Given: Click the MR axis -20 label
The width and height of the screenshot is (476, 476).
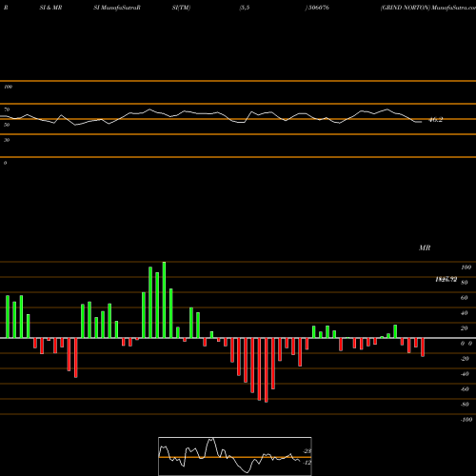Looking at the screenshot, I should pyautogui.click(x=465, y=359).
